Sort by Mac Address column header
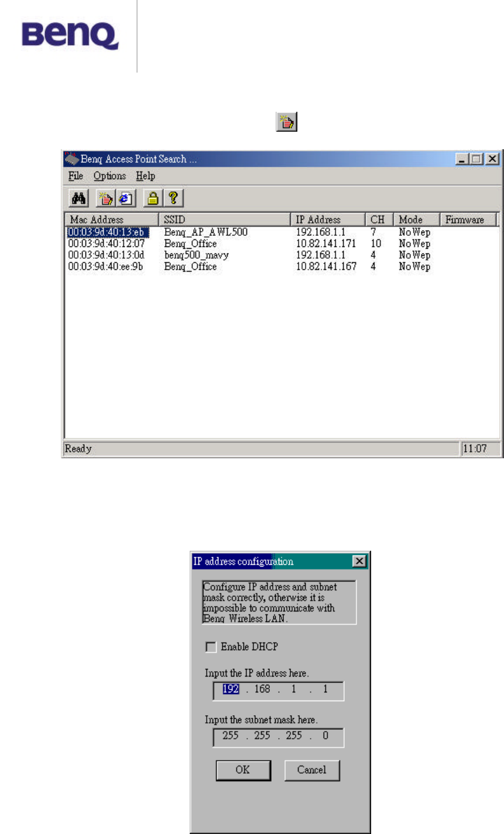504x834 pixels. [112, 219]
